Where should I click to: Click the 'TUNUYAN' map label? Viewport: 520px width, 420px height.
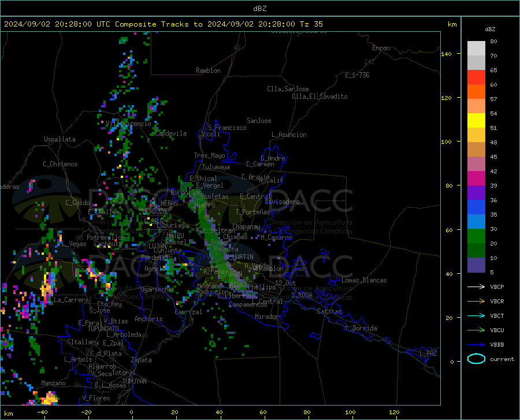pos(134,381)
